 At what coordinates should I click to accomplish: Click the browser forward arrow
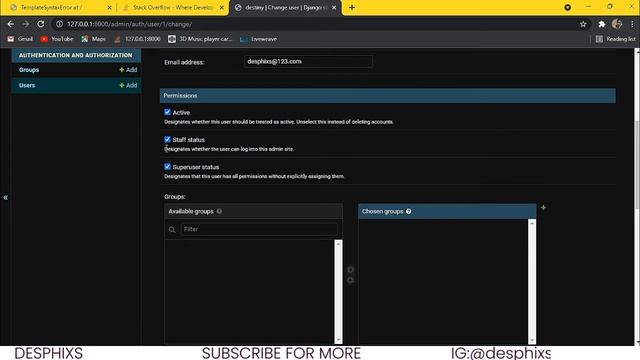(x=26, y=24)
